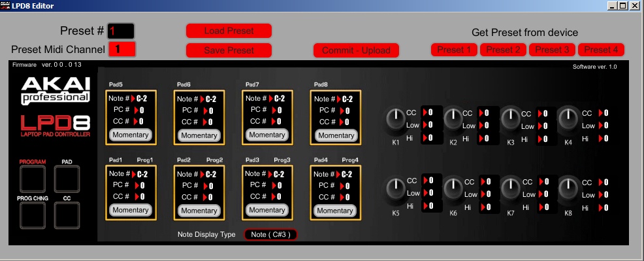Click K2 Hi value red arrow
Image resolution: width=644 pixels, height=261 pixels.
[481, 139]
